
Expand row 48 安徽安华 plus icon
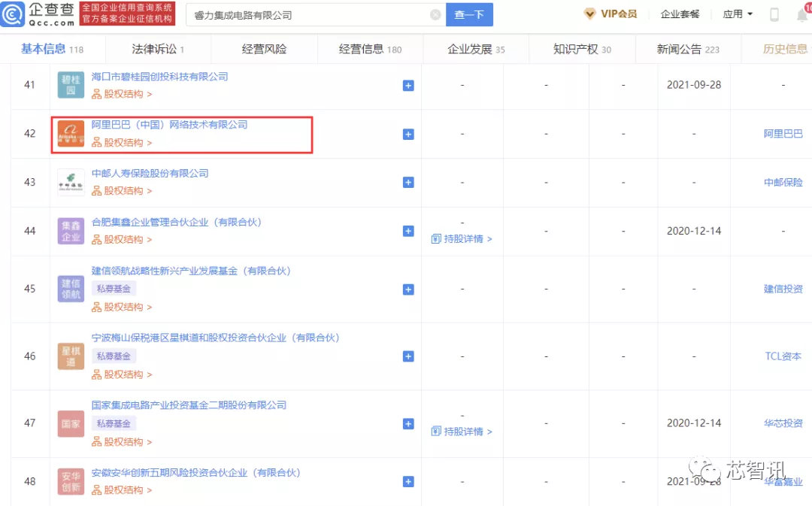(x=408, y=482)
